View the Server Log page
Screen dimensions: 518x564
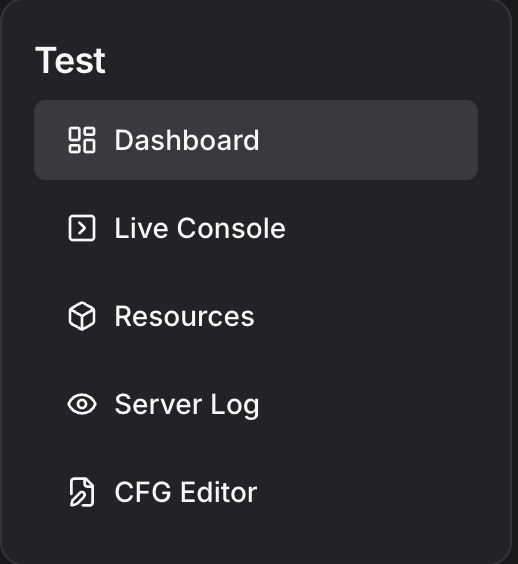256,404
